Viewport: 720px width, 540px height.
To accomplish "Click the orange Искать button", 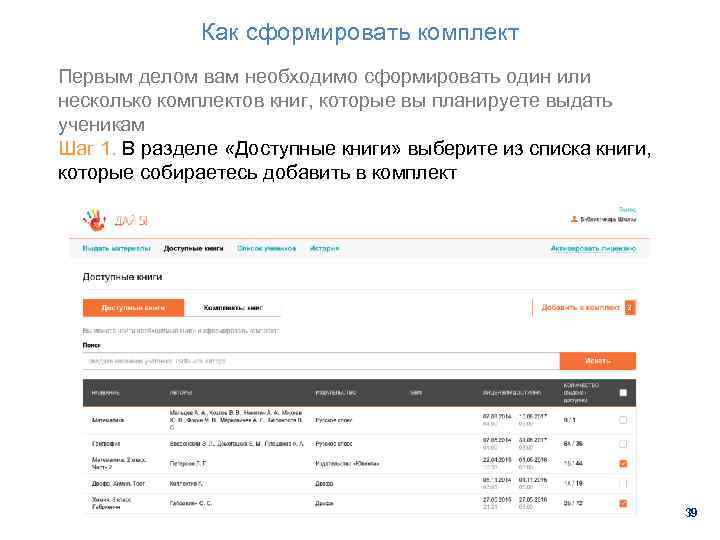I will 598,361.
